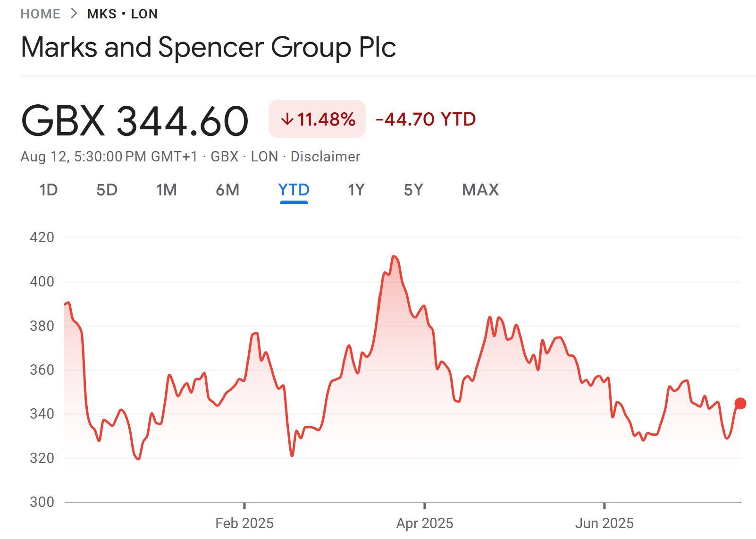
Task: Navigate to HOME via the breadcrumb
Action: point(41,13)
